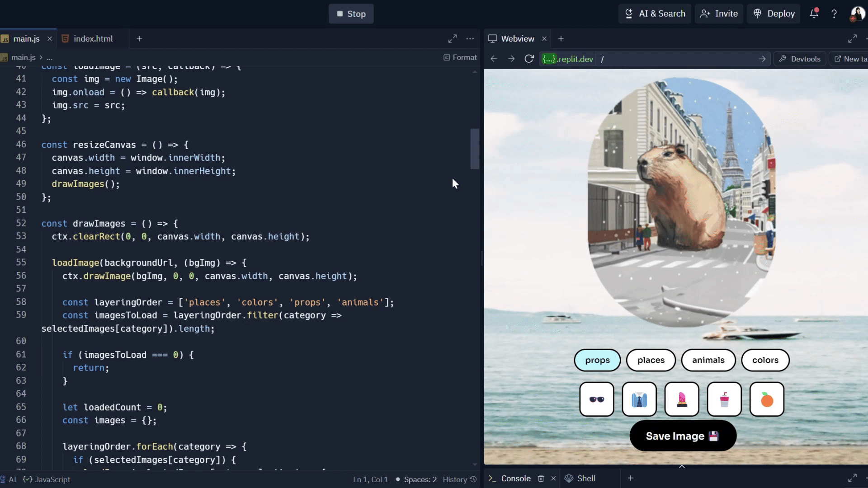The image size is (868, 488).
Task: Switch to the Shell tab
Action: pyautogui.click(x=586, y=478)
